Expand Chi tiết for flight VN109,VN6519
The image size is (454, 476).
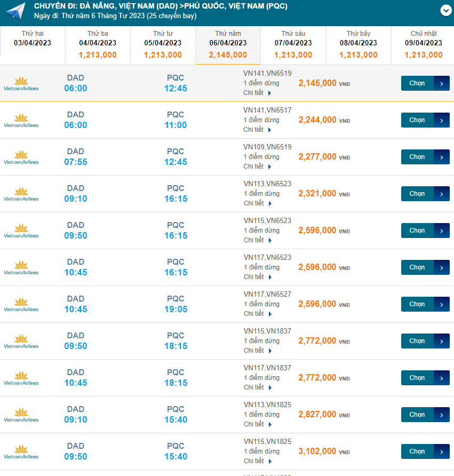tap(258, 166)
